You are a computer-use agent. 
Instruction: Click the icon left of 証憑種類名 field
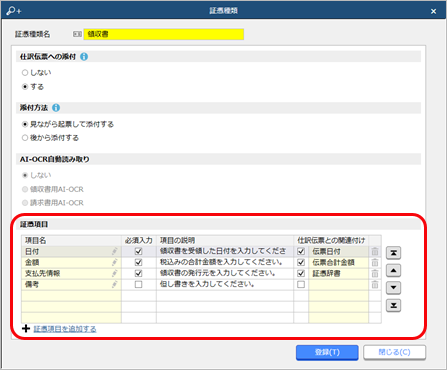tap(77, 34)
